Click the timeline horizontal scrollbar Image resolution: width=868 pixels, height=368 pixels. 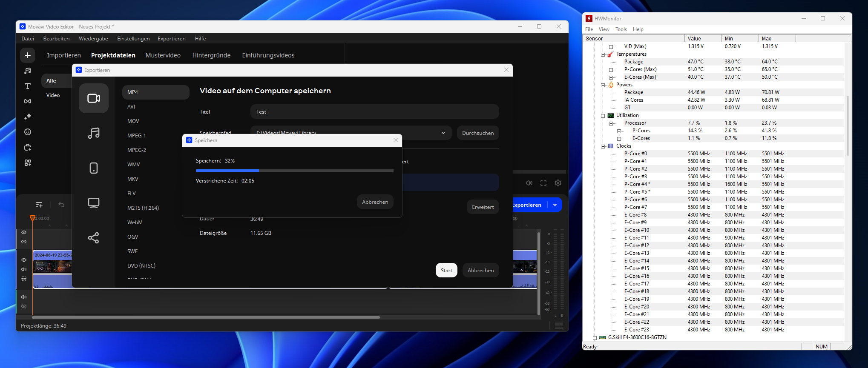click(x=206, y=317)
